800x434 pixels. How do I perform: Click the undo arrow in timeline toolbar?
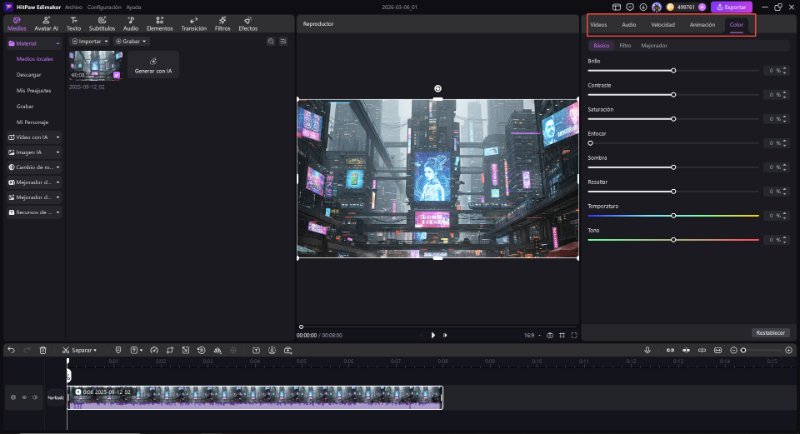(x=11, y=350)
